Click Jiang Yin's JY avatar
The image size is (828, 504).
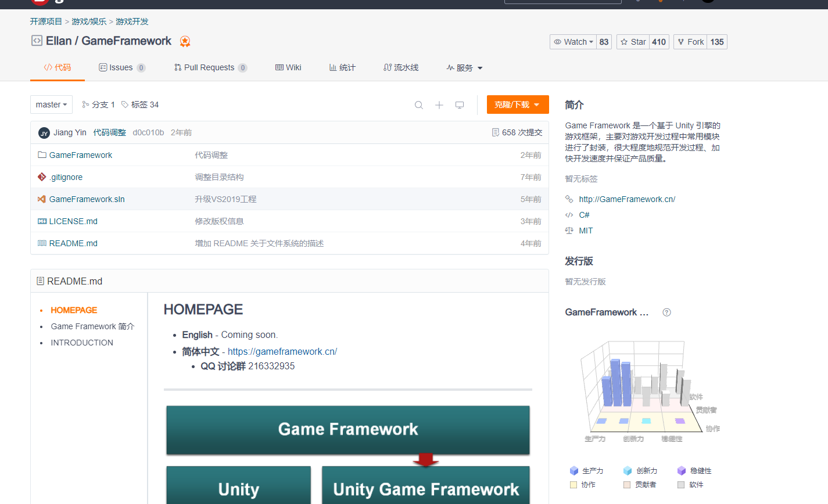tap(44, 133)
